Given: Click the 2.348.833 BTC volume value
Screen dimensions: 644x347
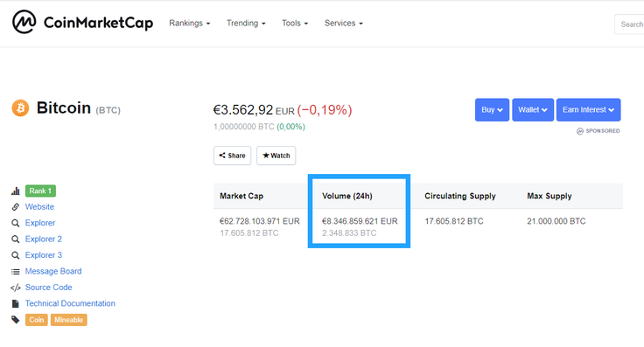Looking at the screenshot, I should 349,233.
